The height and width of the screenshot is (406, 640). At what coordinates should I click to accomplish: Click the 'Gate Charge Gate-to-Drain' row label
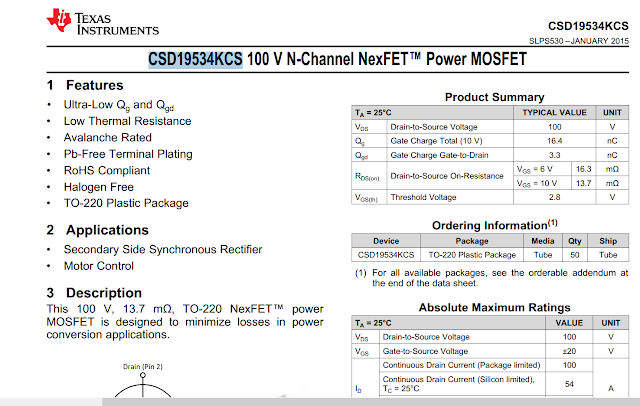click(x=439, y=155)
